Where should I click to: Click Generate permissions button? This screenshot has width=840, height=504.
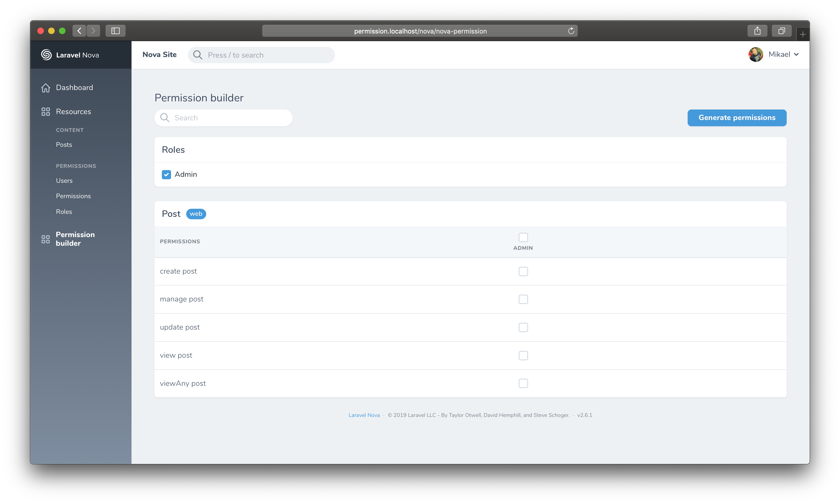pyautogui.click(x=737, y=117)
